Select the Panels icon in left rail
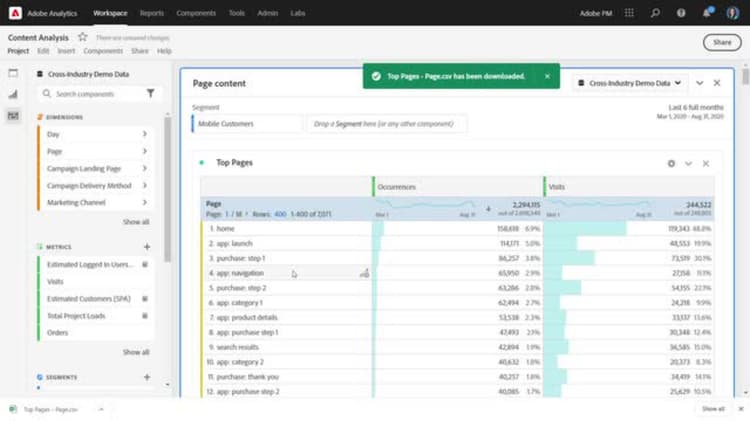Viewport: 750px width, 421px height. click(13, 73)
